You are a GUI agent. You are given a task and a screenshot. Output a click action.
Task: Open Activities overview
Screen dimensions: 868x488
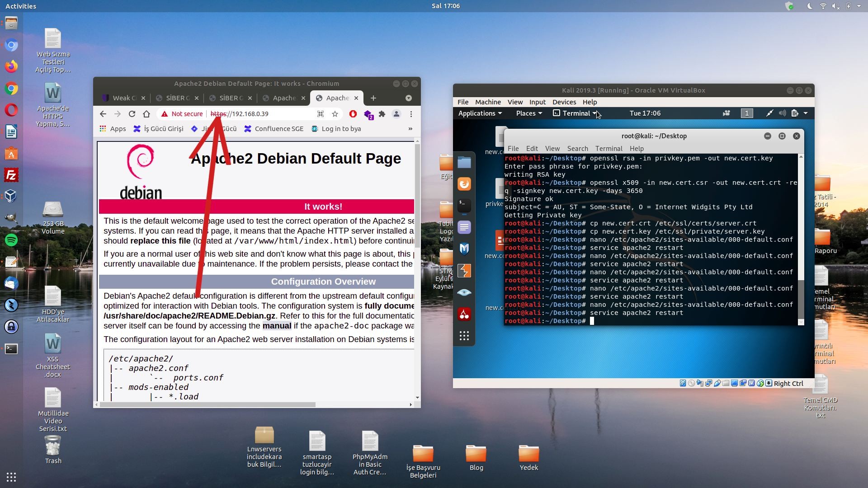(21, 6)
